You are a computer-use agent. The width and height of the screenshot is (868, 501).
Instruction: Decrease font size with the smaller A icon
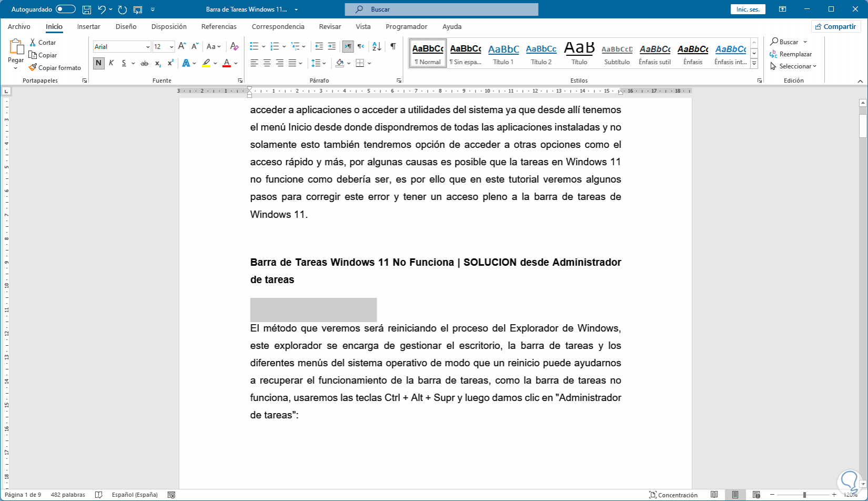(195, 46)
